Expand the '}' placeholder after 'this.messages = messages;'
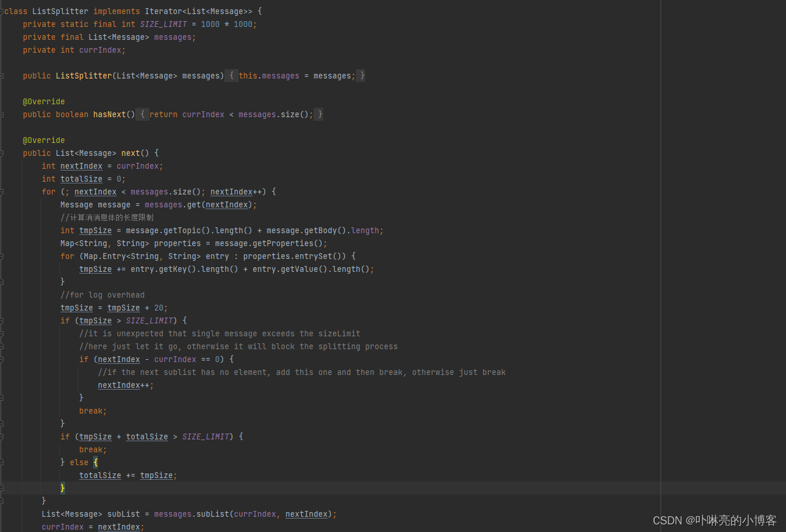 pos(362,76)
